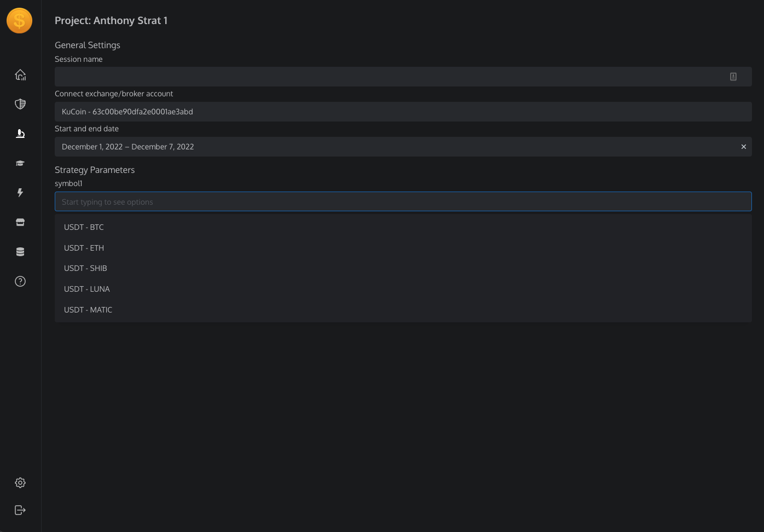Screen dimensions: 764x532
Task: Click the symbol1 label
Action: coord(68,183)
